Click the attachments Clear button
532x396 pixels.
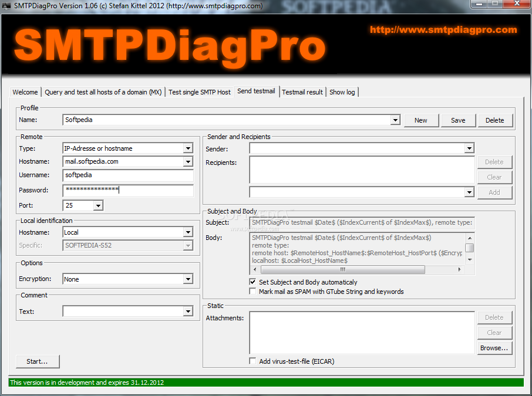(x=494, y=333)
